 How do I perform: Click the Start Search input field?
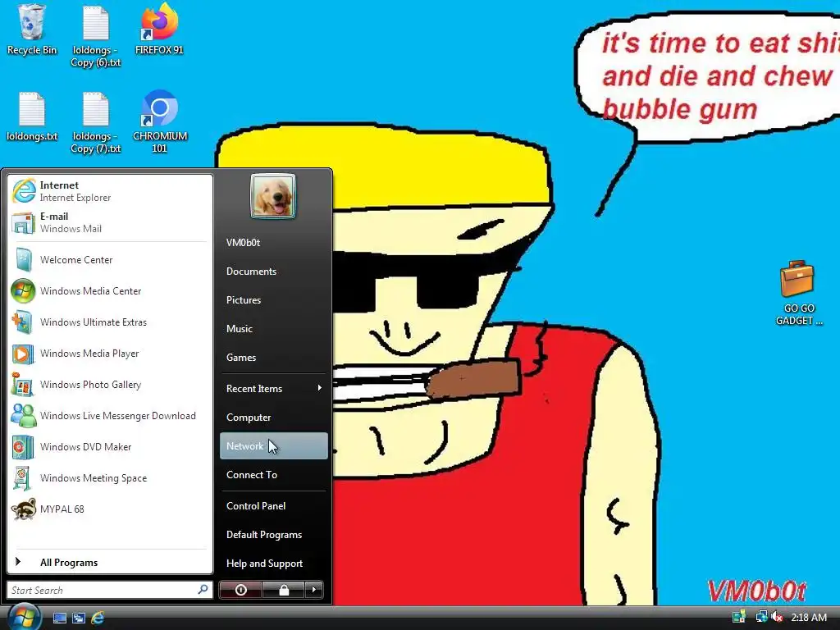pyautogui.click(x=109, y=590)
